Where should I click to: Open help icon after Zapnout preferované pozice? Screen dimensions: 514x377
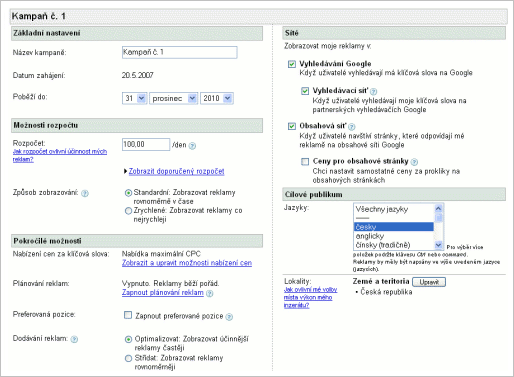229,317
